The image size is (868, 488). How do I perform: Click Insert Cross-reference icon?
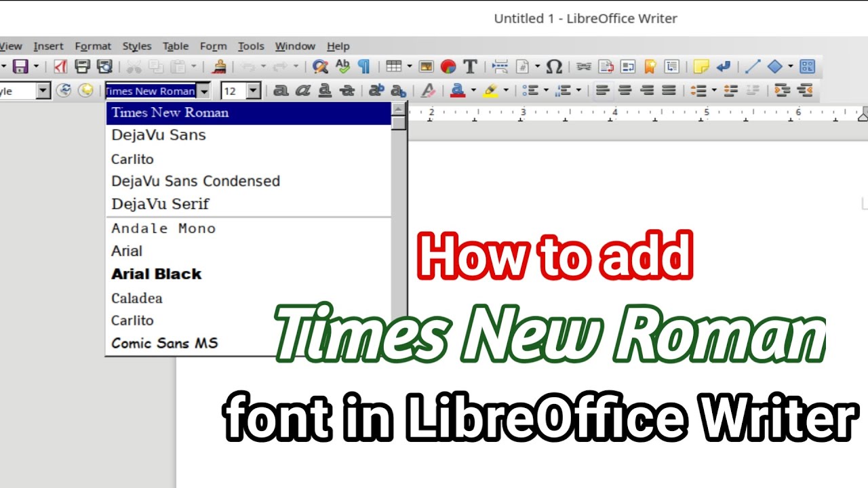671,66
